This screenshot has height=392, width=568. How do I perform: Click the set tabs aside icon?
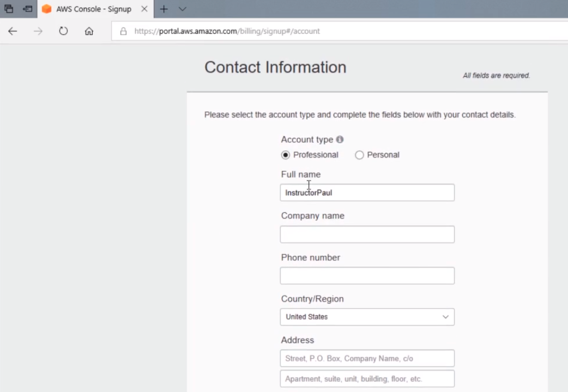(27, 9)
